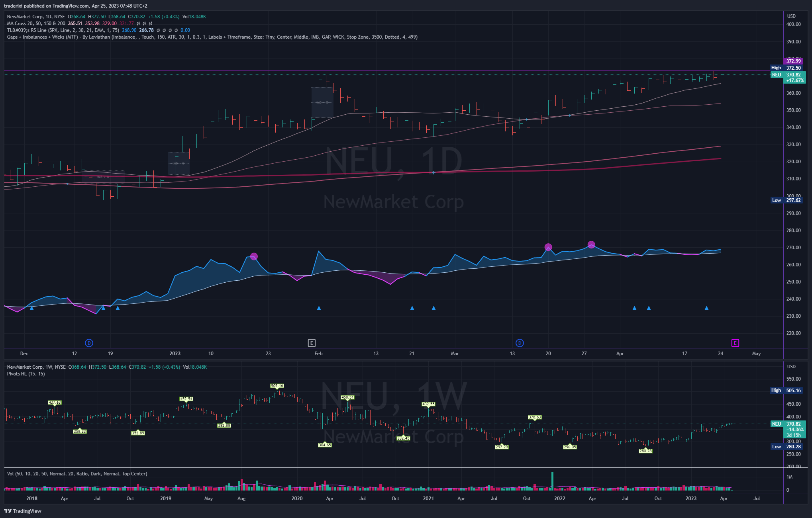Click the IMB imbalance box at Feb high

(x=322, y=102)
